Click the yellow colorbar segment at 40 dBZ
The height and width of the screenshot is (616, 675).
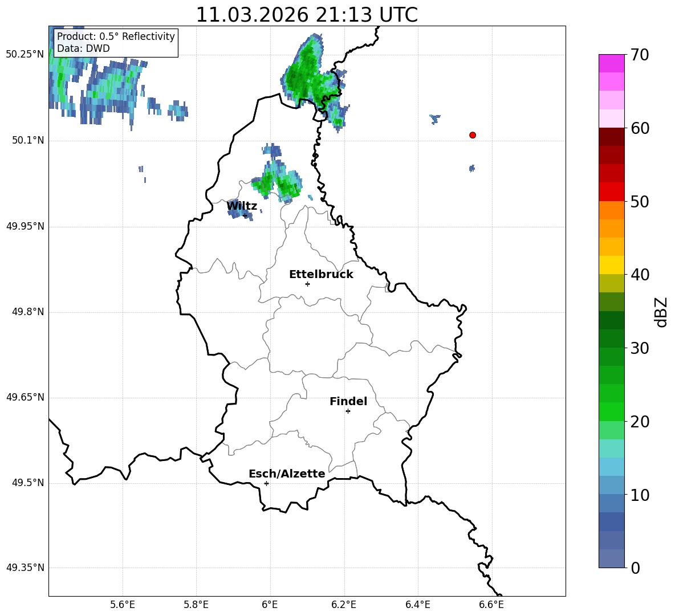tap(612, 265)
